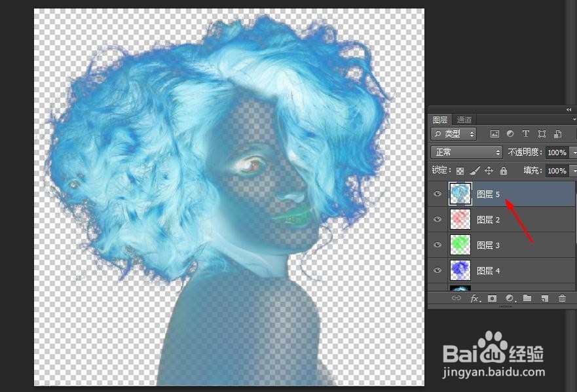
Task: Collapse the panel with double-arrow icon
Action: (569, 109)
